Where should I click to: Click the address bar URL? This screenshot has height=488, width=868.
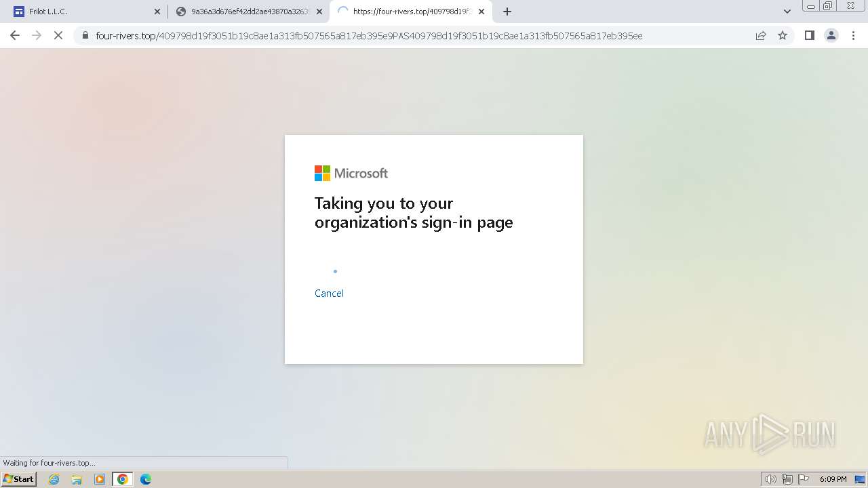[x=369, y=36]
